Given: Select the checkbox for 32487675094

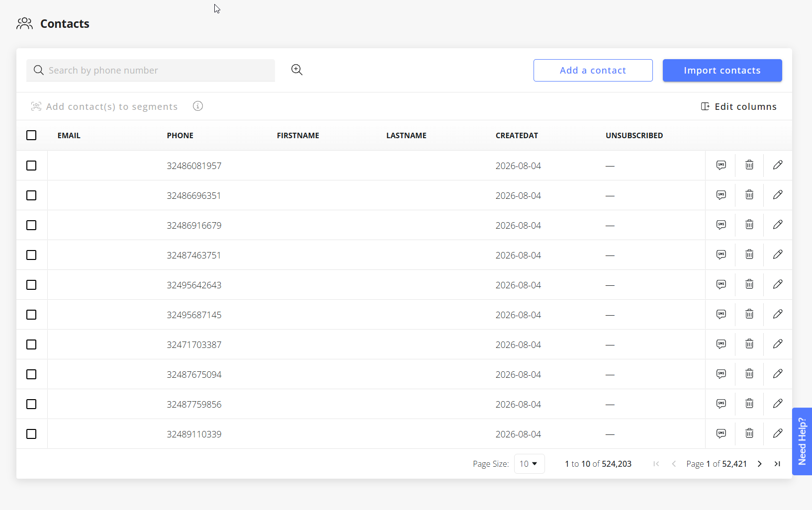Looking at the screenshot, I should coord(31,374).
